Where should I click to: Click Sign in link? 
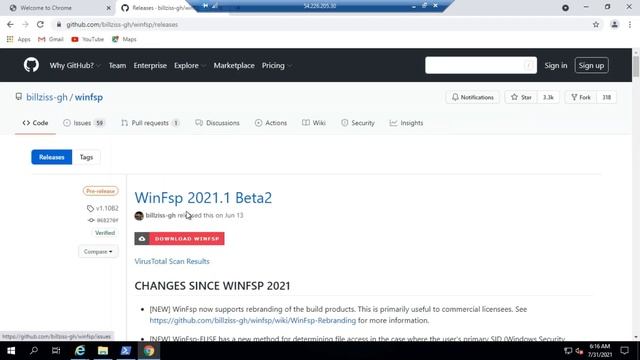pyautogui.click(x=556, y=65)
